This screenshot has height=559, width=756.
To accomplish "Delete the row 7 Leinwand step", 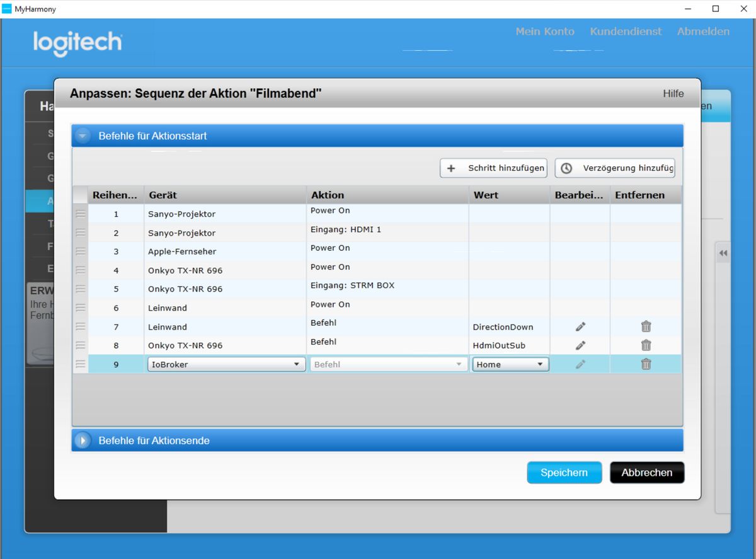I will pyautogui.click(x=646, y=326).
